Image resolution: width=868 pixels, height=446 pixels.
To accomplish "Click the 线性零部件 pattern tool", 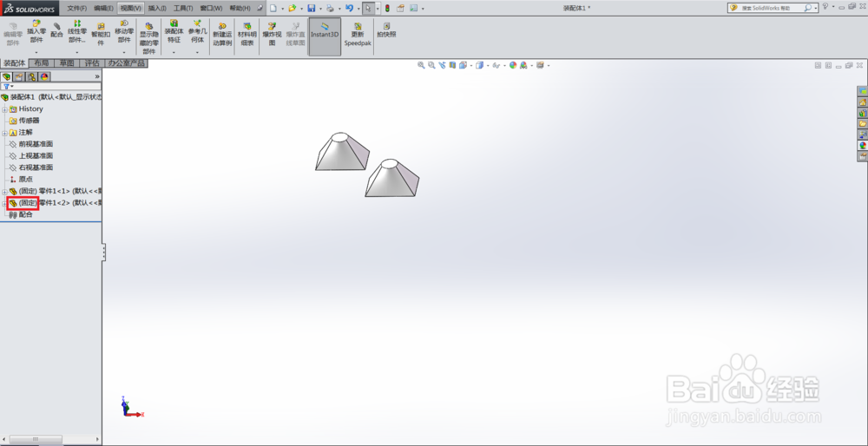I will point(77,31).
